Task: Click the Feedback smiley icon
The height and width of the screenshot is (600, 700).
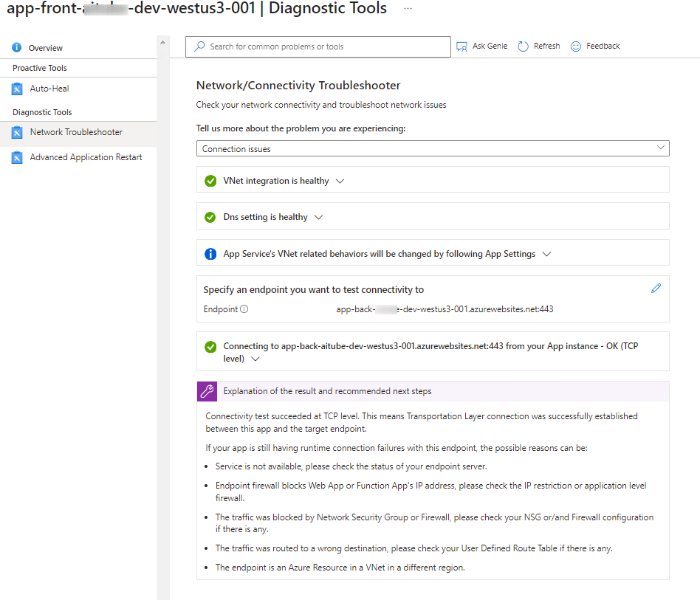Action: pos(576,46)
